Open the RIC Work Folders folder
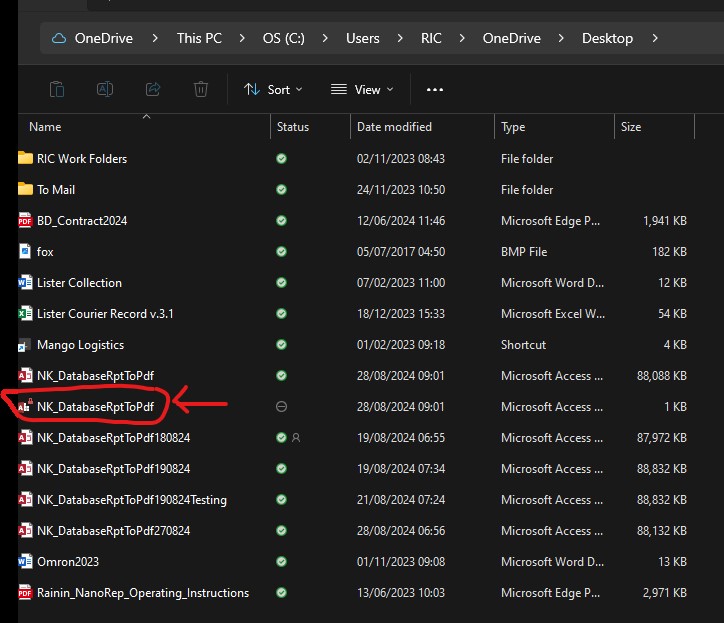 tap(82, 159)
